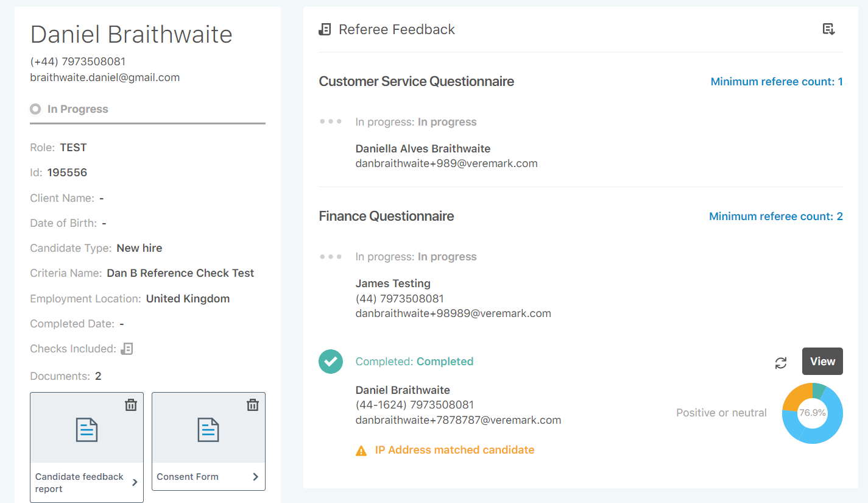Click the Criteria Name Dan B Reference Check Test
The width and height of the screenshot is (868, 503).
click(x=180, y=273)
